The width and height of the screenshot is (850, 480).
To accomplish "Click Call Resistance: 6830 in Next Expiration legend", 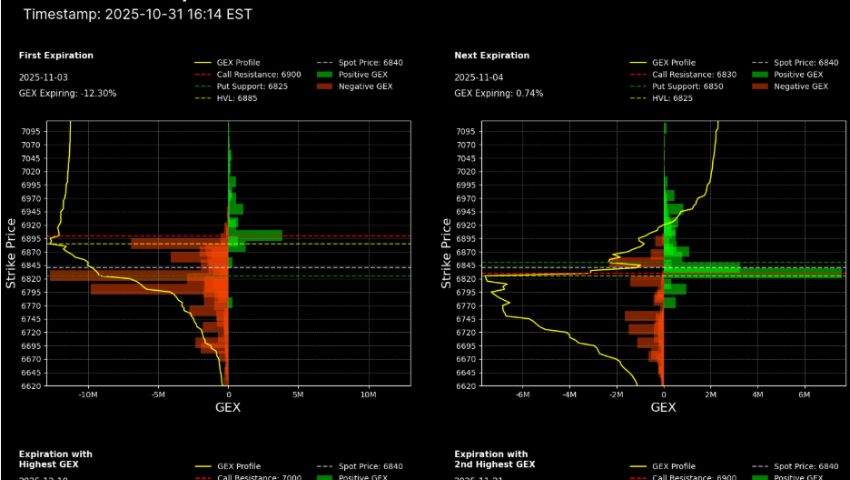I will click(684, 74).
